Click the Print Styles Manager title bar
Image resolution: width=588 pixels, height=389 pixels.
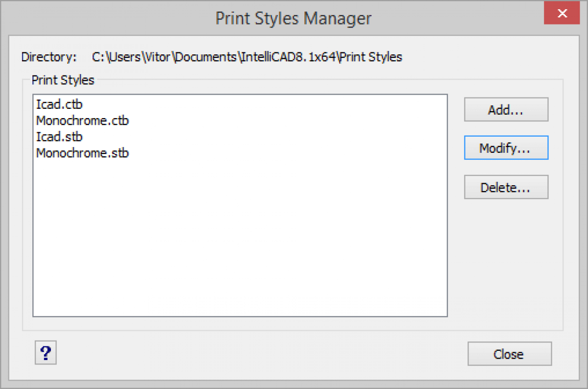[x=293, y=18]
